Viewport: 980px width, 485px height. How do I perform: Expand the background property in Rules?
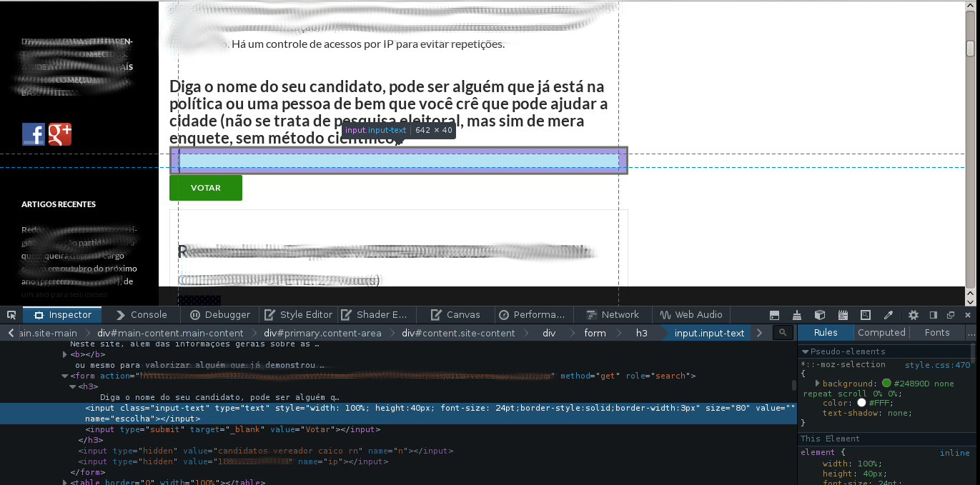(818, 384)
